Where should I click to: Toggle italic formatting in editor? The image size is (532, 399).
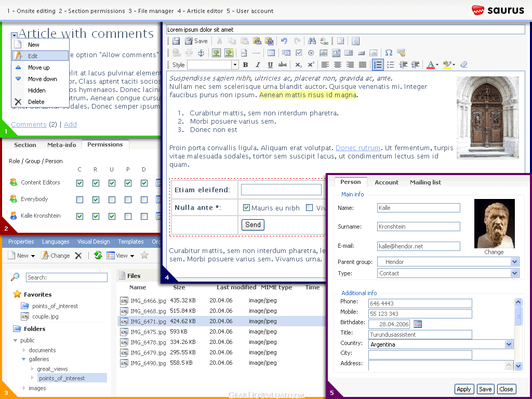coord(258,64)
